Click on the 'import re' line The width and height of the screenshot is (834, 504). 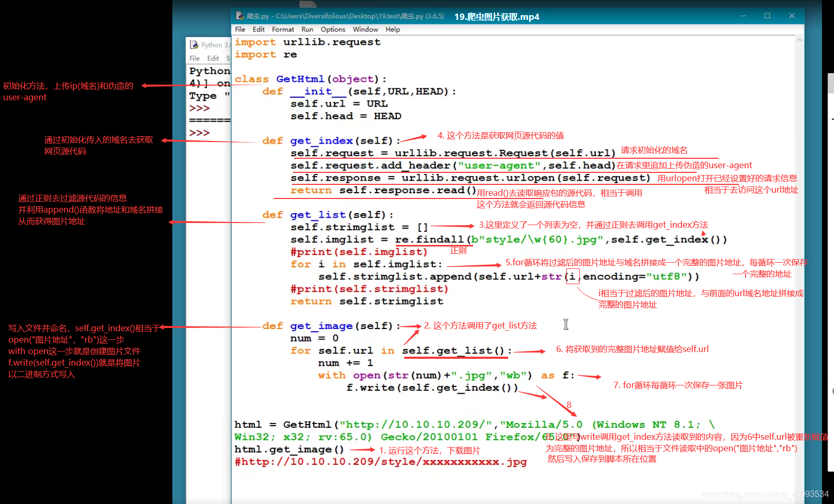tap(266, 55)
